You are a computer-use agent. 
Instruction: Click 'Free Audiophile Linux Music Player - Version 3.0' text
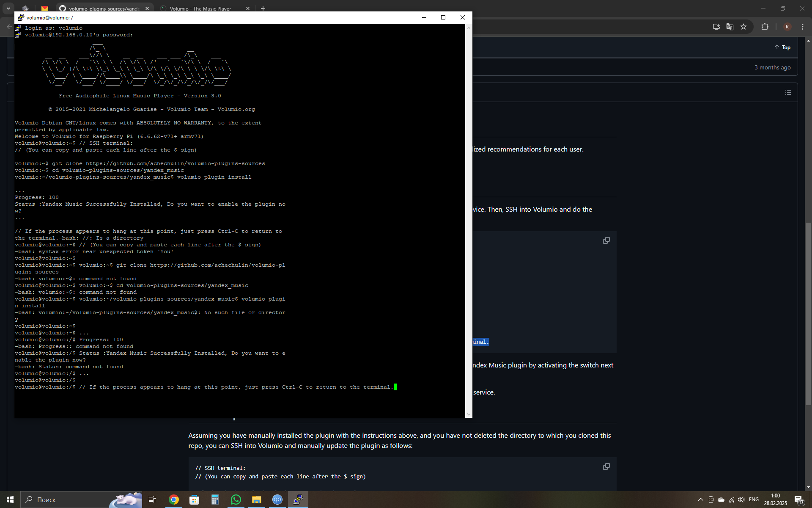click(x=140, y=96)
